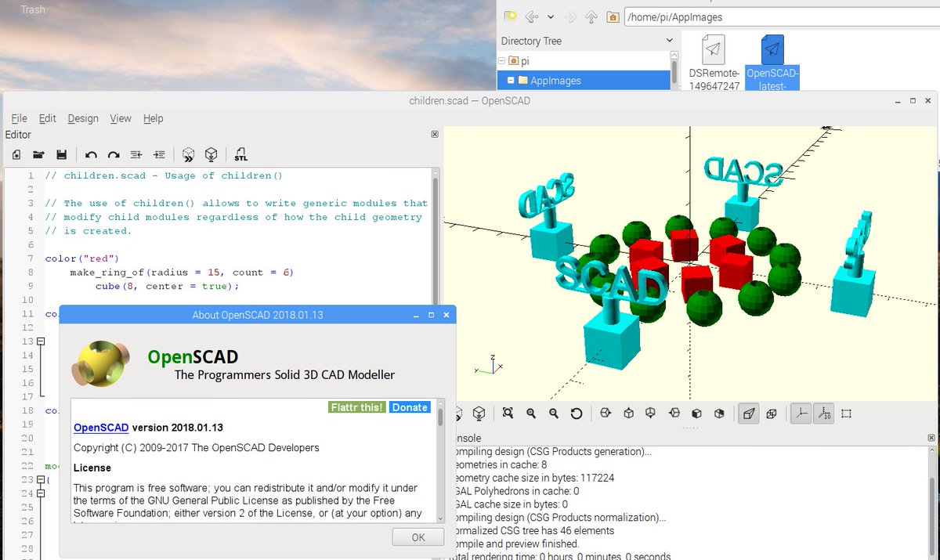This screenshot has height=560, width=940.
Task: Click the New file icon in Editor toolbar
Action: tap(16, 154)
